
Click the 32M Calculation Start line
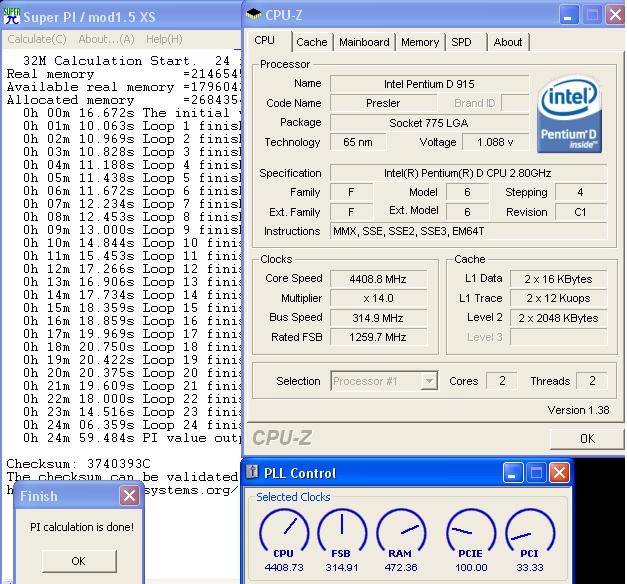[132, 61]
